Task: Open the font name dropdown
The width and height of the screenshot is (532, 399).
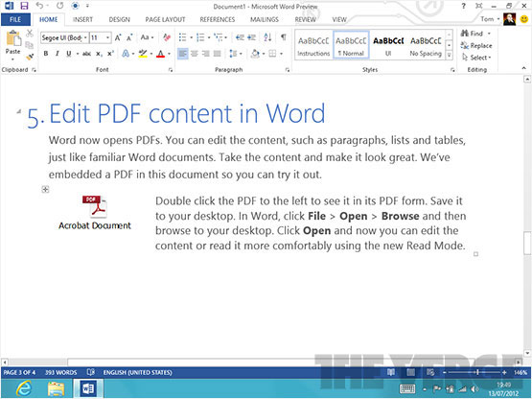Action: point(85,37)
